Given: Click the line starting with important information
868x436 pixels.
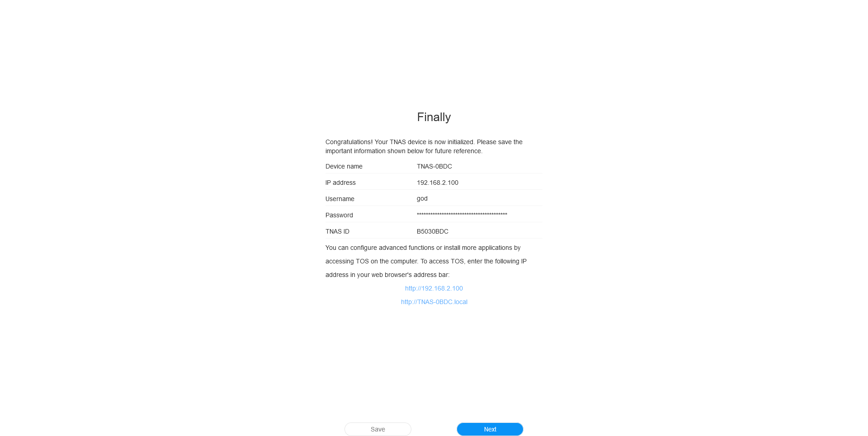Looking at the screenshot, I should click(404, 151).
